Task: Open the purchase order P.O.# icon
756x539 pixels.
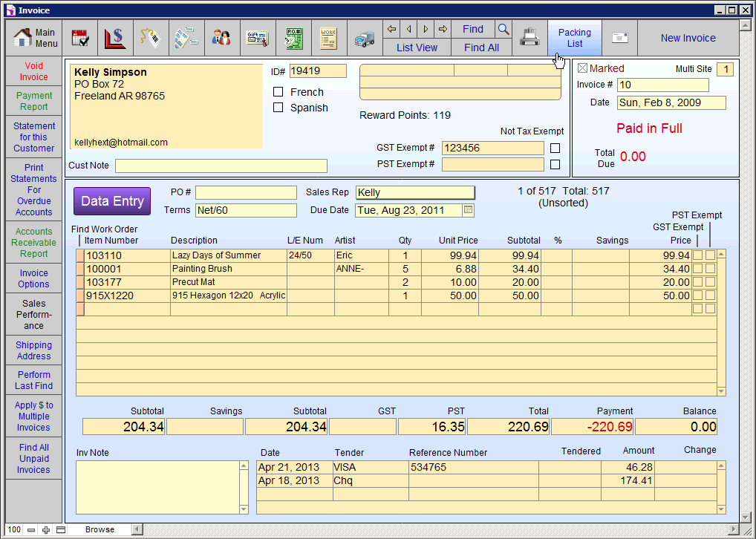Action: [x=293, y=38]
